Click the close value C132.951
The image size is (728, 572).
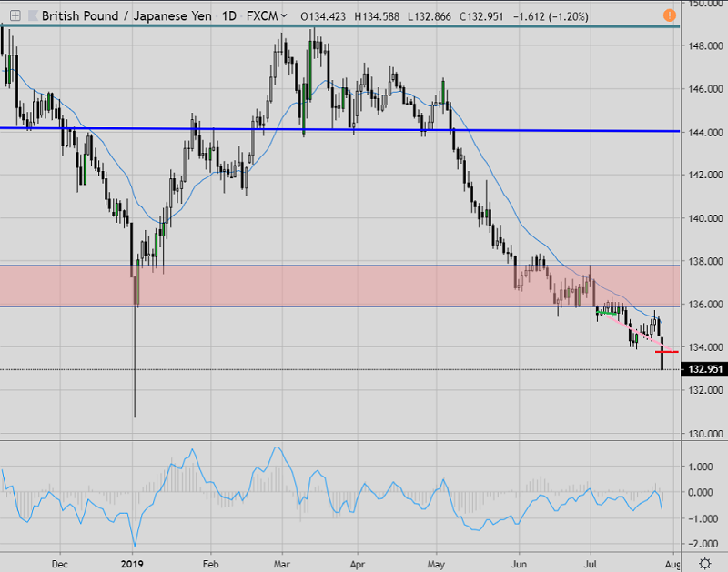point(481,16)
